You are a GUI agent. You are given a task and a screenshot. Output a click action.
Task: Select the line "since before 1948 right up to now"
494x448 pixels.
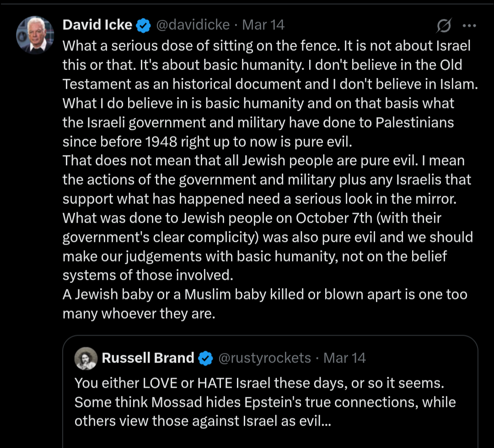[207, 142]
